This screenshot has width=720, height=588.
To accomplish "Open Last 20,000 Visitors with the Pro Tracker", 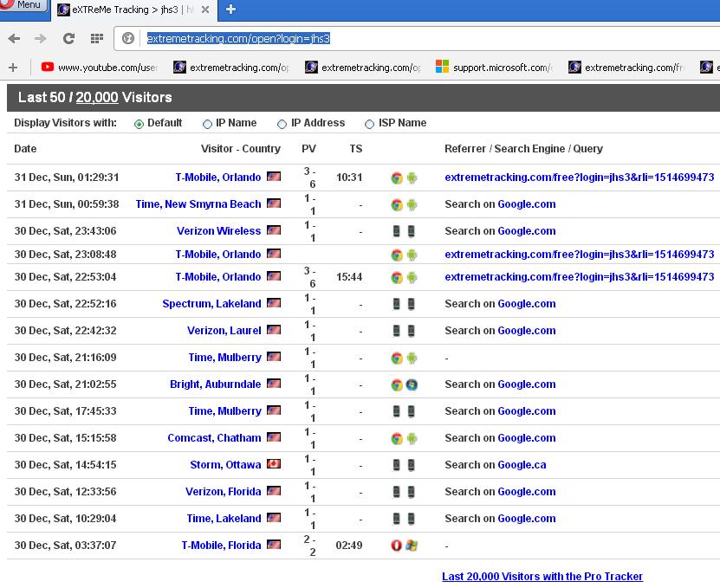I will click(x=542, y=577).
